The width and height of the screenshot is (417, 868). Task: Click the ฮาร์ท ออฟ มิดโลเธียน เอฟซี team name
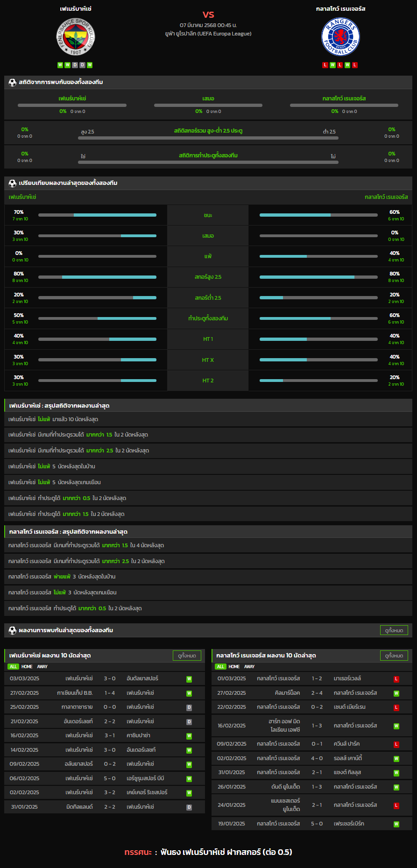click(284, 726)
